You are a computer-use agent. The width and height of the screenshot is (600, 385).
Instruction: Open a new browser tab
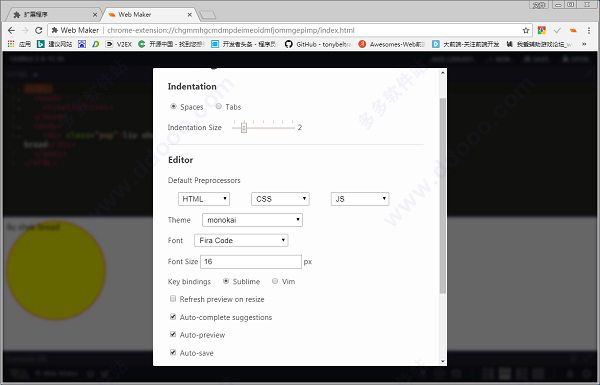click(x=208, y=15)
